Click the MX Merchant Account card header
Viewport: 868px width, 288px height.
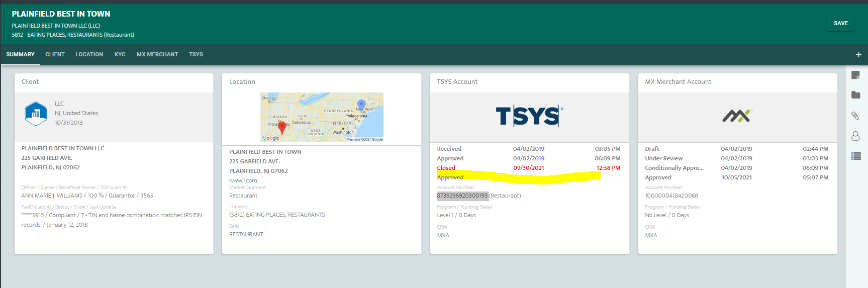pos(737,82)
